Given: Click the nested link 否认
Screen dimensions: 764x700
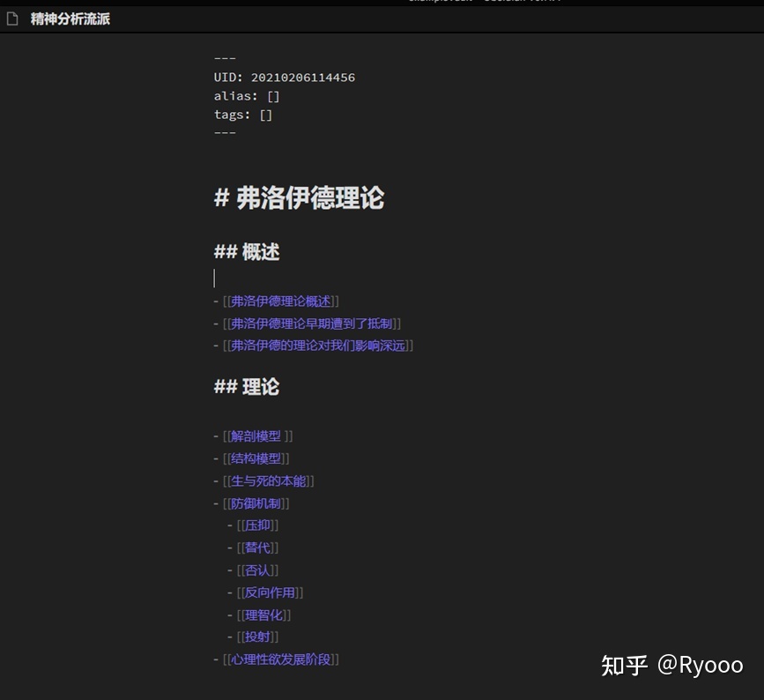Looking at the screenshot, I should coord(257,570).
